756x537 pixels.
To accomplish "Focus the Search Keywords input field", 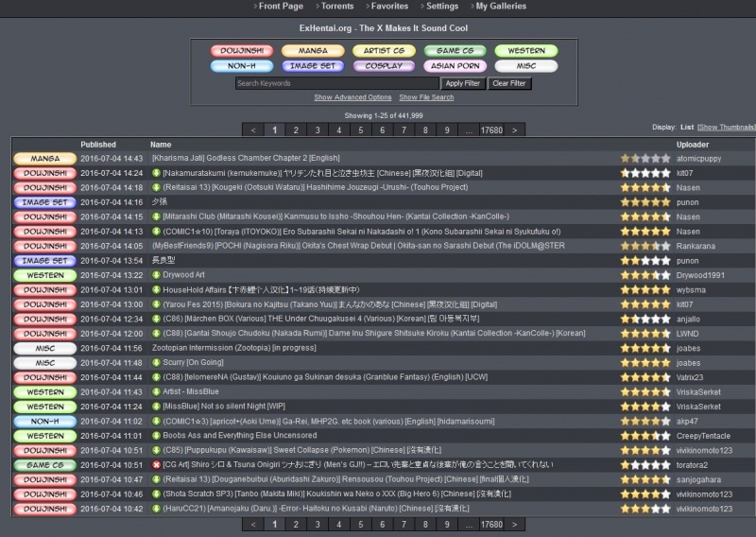I will click(x=337, y=83).
